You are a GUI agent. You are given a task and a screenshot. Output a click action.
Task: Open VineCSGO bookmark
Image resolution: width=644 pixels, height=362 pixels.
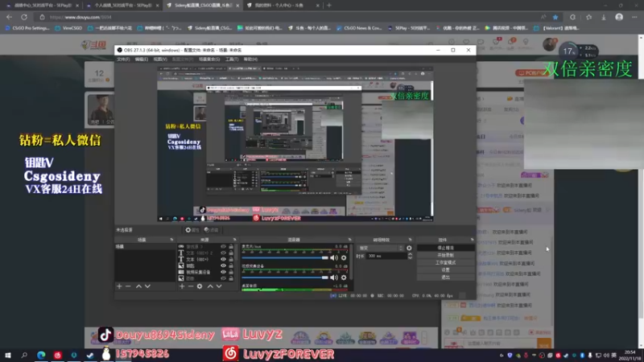click(68, 28)
